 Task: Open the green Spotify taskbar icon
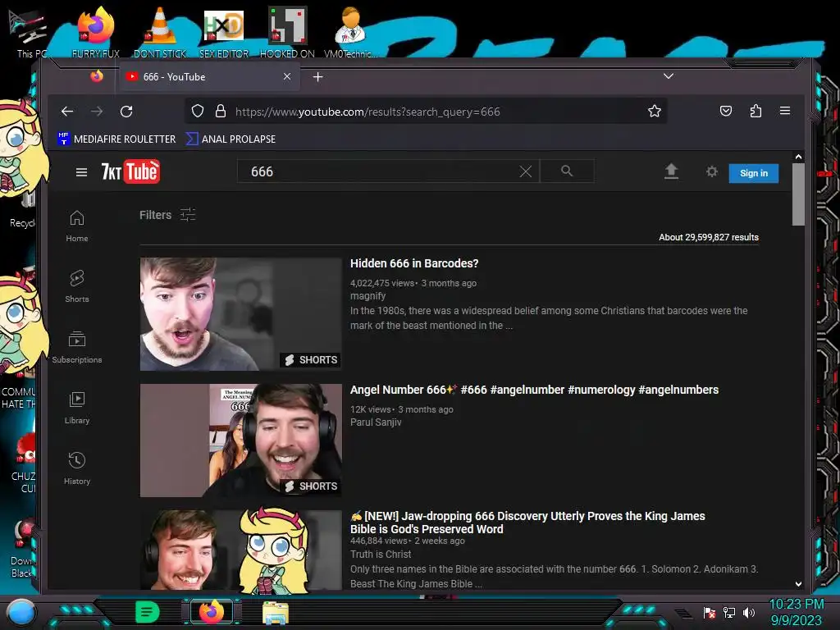tap(148, 612)
